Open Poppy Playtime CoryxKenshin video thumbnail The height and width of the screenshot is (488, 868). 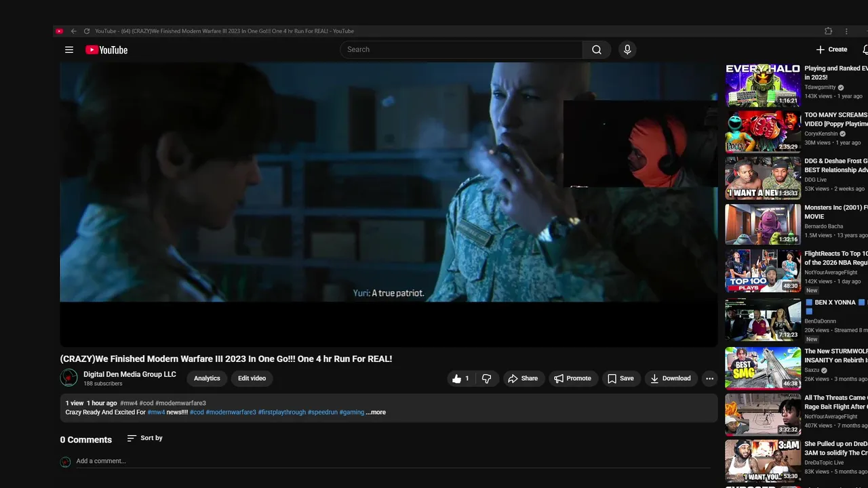point(763,131)
